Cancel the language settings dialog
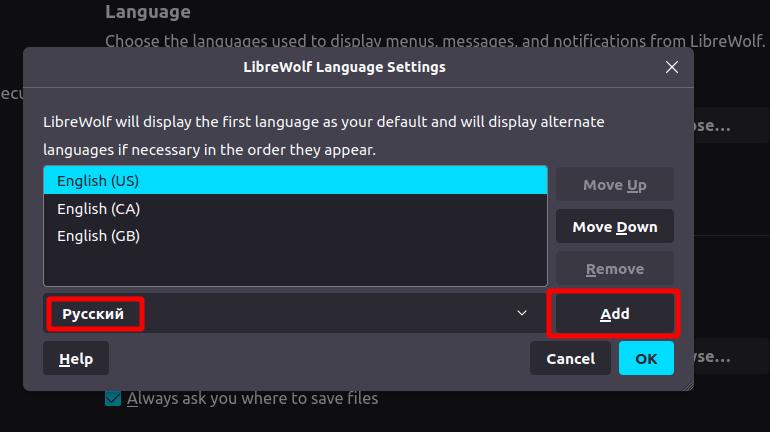The width and height of the screenshot is (770, 432). click(570, 358)
